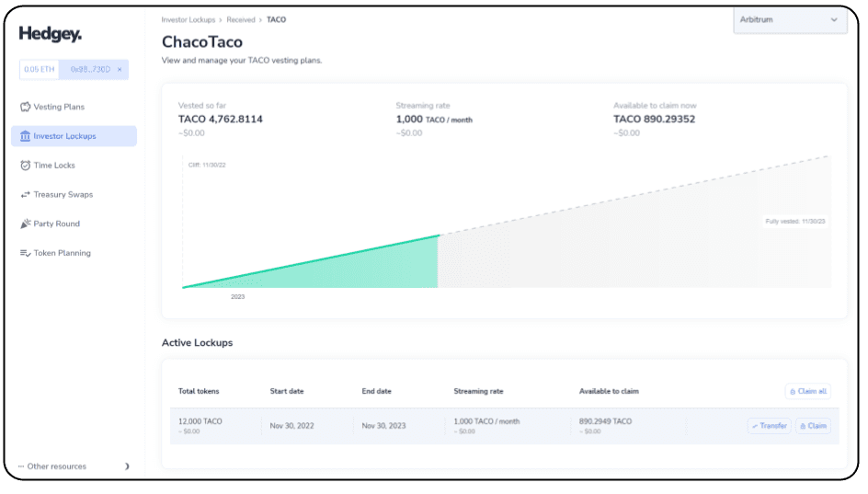Click the summary 1,000 TACO / month rate above the chart
Viewport: 868px width, 494px height.
434,119
